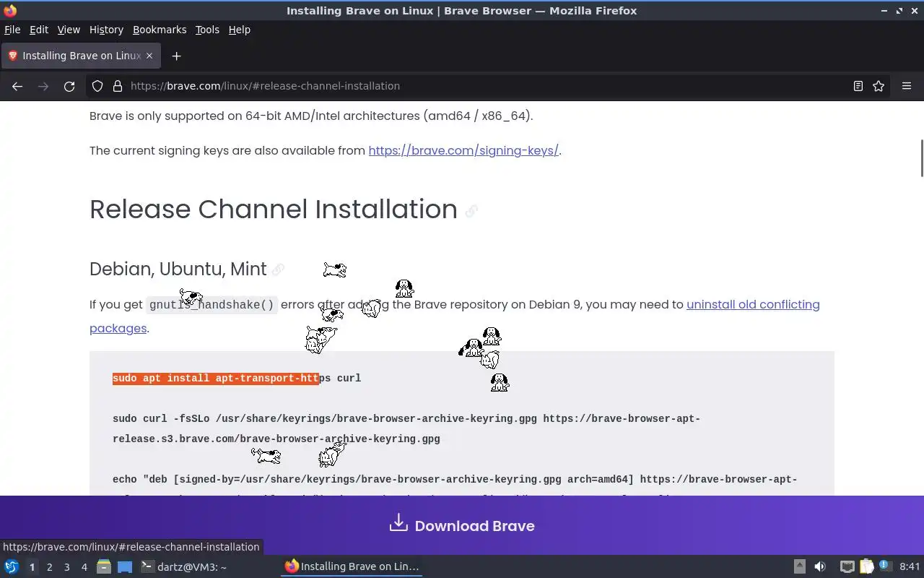
Task: Open the File menu
Action: (x=12, y=30)
